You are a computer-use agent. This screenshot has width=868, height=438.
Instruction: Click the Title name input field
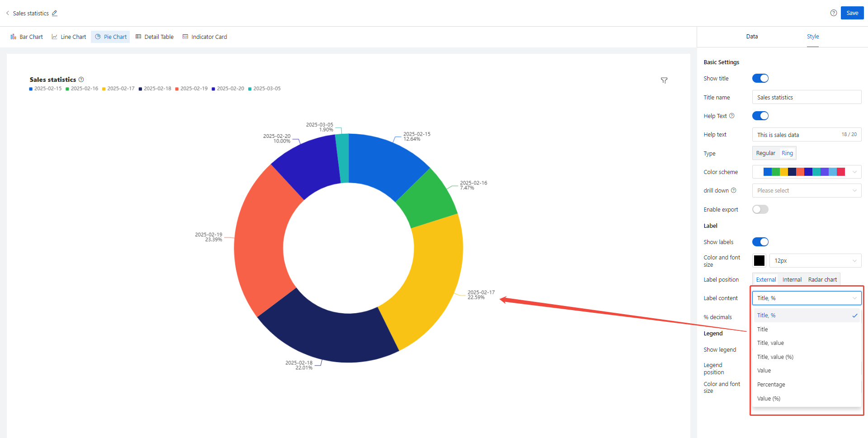(x=807, y=97)
